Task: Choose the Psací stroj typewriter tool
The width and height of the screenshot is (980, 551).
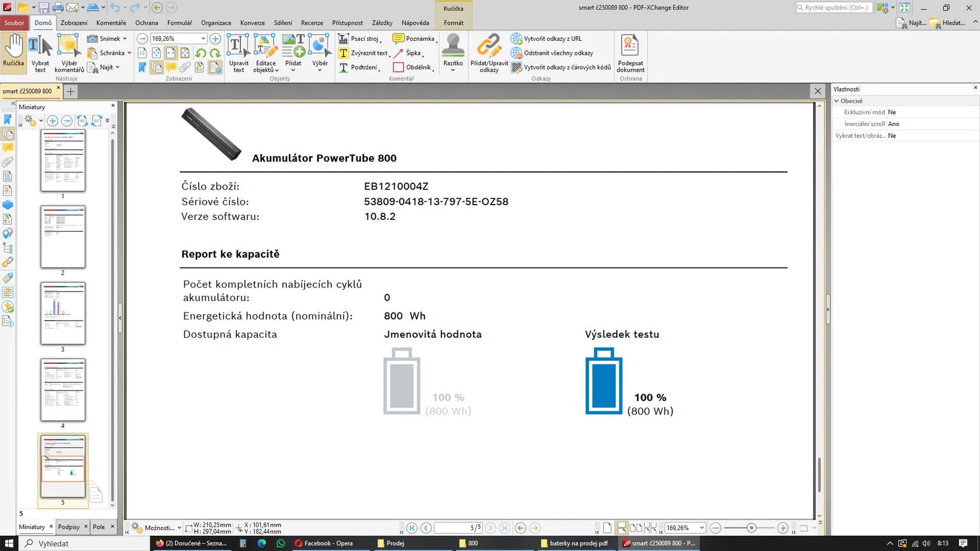Action: [x=360, y=38]
